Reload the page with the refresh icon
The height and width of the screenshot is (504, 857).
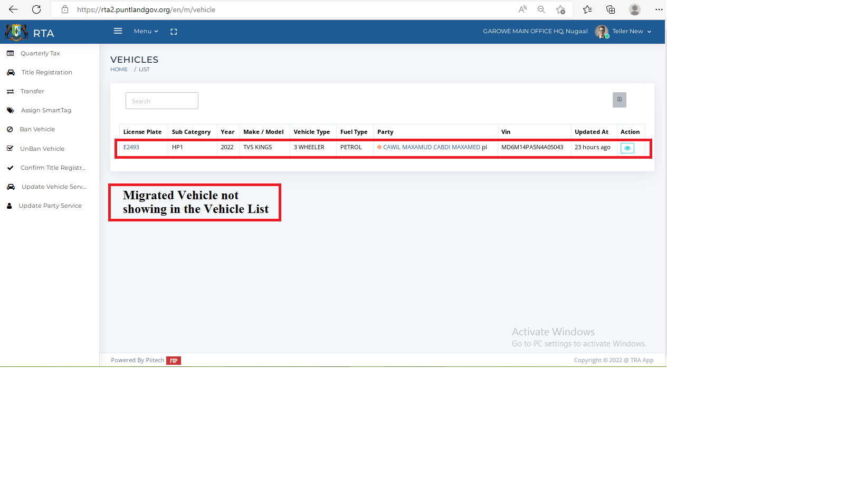click(x=36, y=9)
